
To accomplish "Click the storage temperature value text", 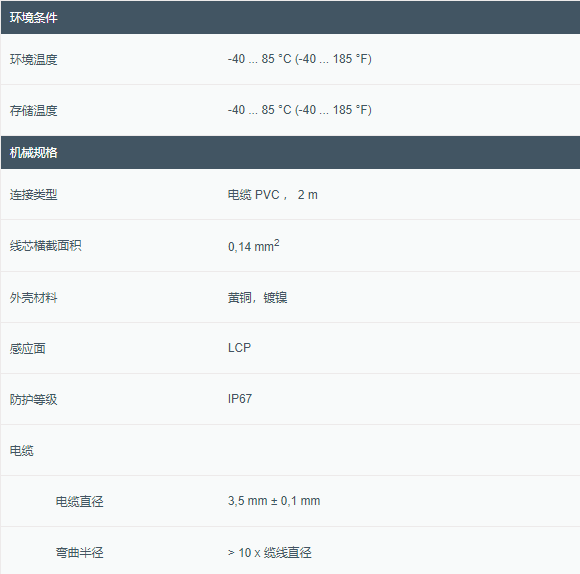I will pyautogui.click(x=300, y=110).
